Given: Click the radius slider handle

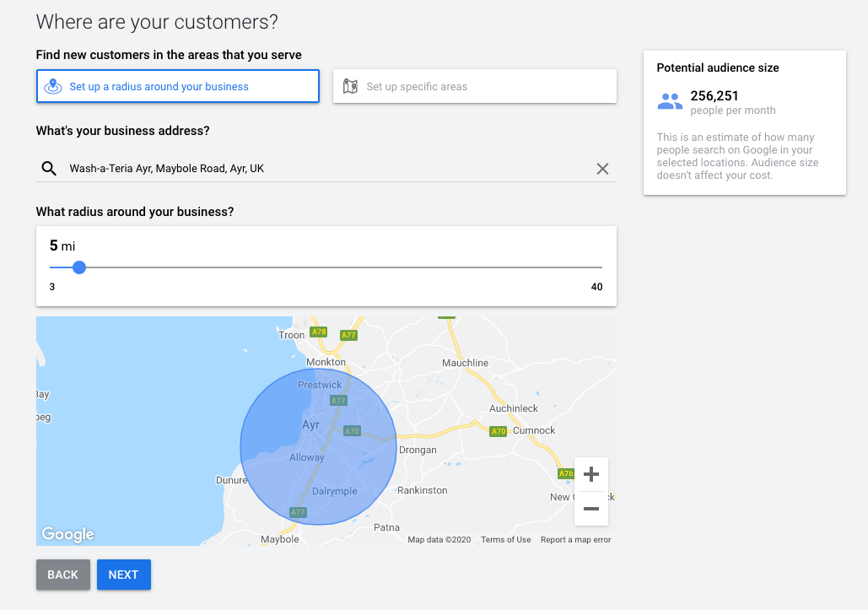Looking at the screenshot, I should tap(79, 267).
